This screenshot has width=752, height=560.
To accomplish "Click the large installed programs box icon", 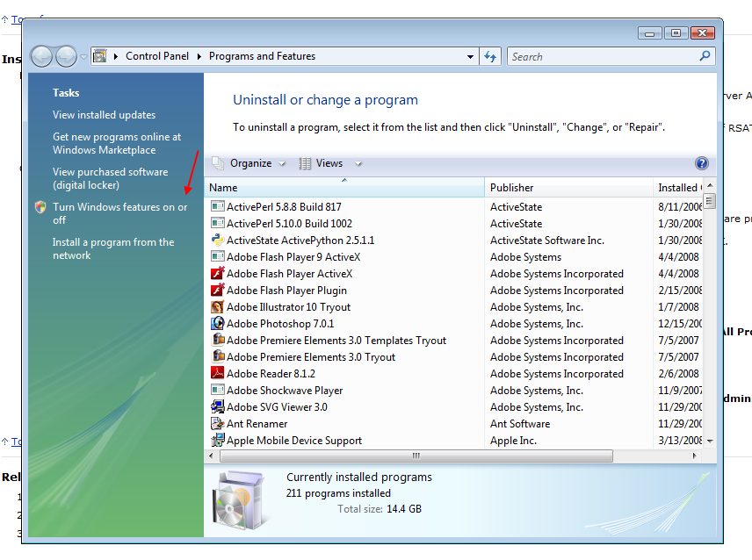I will coord(238,500).
